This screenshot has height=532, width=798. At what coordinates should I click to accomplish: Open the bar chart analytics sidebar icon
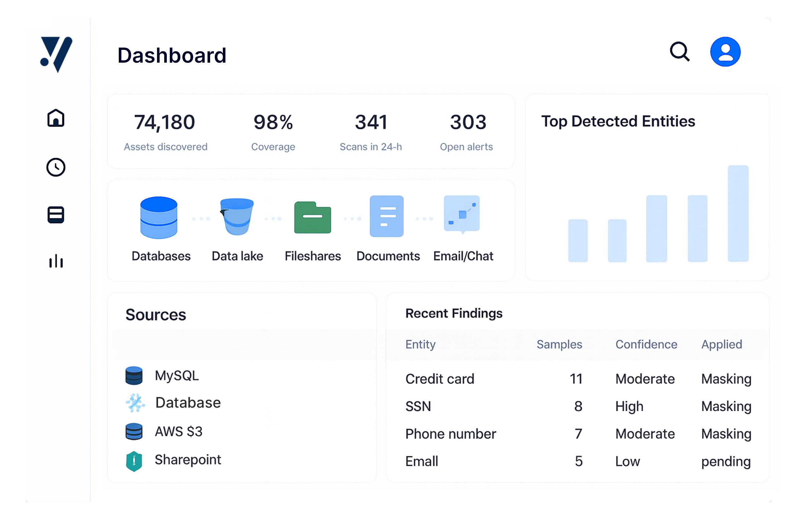coord(56,261)
